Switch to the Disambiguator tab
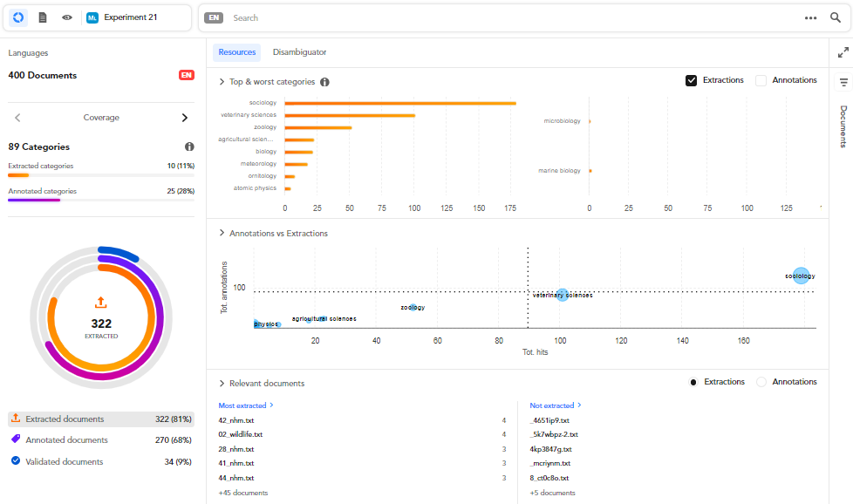Screen dimensions: 853x504 [299, 52]
